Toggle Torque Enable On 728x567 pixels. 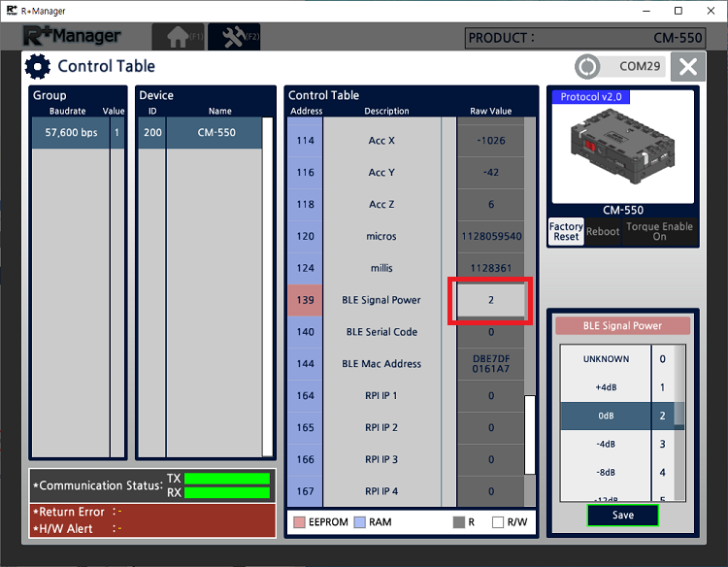(x=659, y=232)
